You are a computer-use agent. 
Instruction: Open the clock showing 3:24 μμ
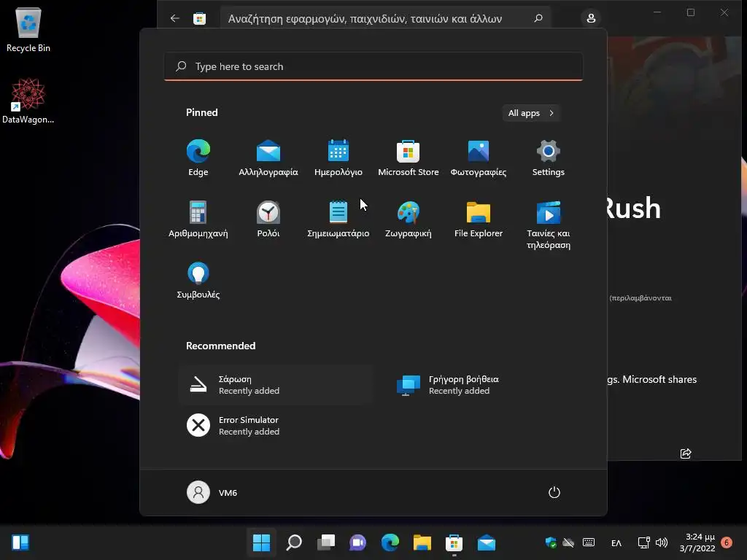click(697, 542)
